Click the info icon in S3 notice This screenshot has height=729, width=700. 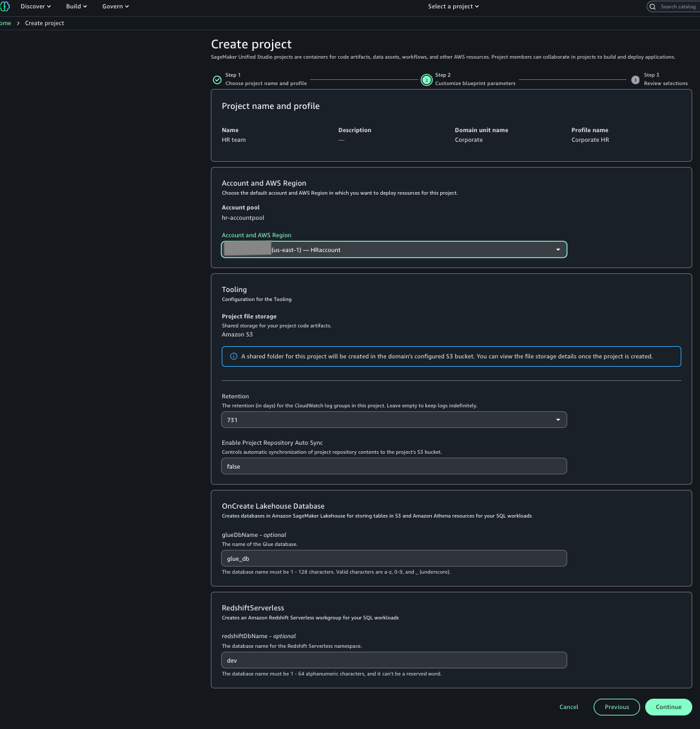point(234,356)
